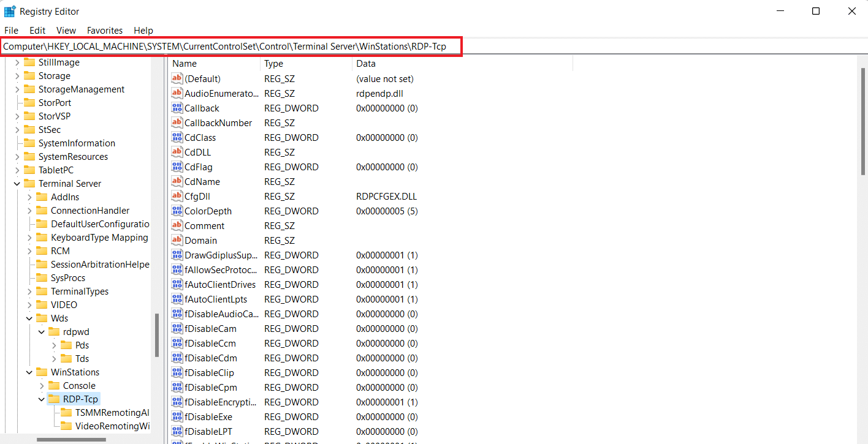Collapse the Terminal Server tree node
This screenshot has width=868, height=444.
[17, 184]
